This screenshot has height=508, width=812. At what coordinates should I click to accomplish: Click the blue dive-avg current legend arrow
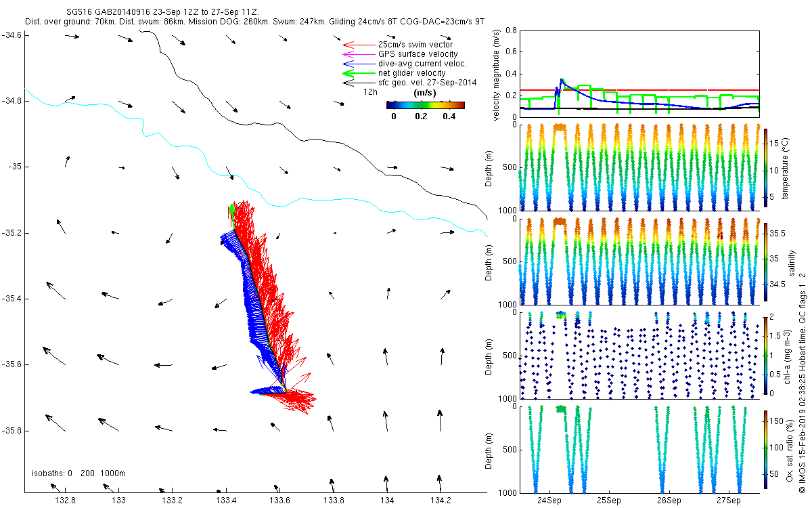[x=358, y=64]
